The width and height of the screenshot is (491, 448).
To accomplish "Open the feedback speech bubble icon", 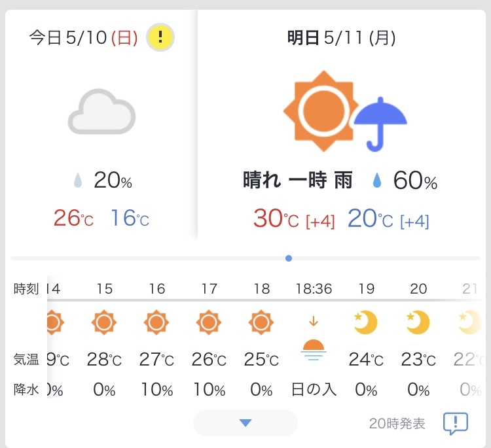I will point(455,423).
